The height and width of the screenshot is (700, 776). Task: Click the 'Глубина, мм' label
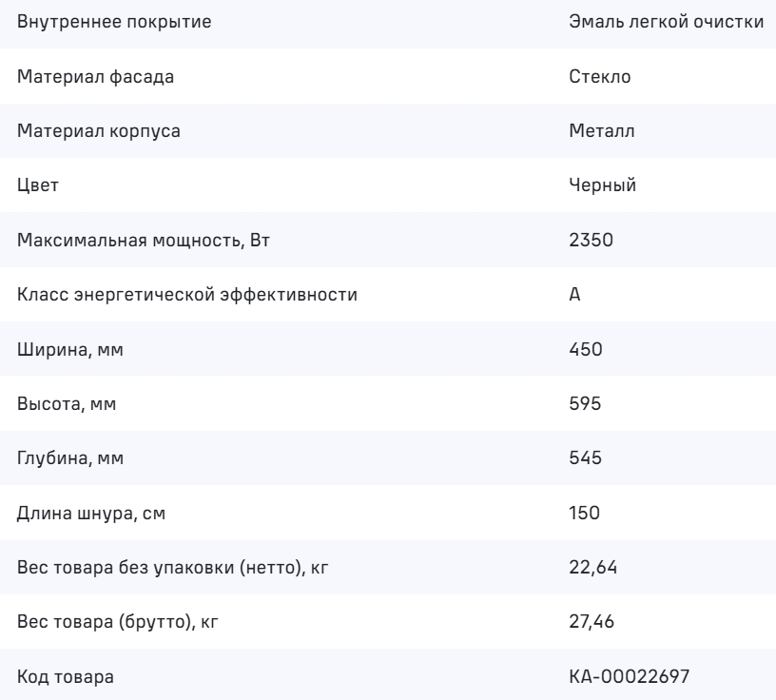[70, 459]
